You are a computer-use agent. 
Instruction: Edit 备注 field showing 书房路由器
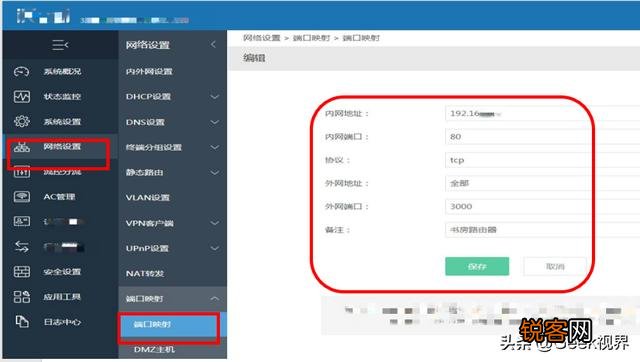tap(542, 230)
